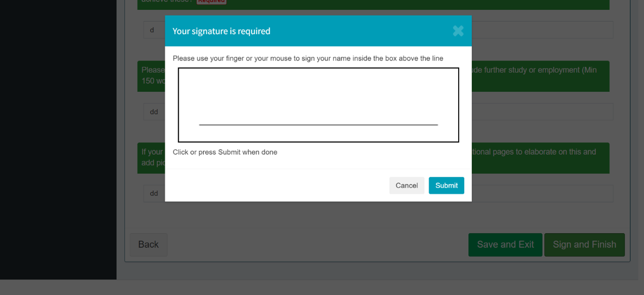Click the horizontal signature line
Screen dimensions: 644x295
(x=318, y=125)
